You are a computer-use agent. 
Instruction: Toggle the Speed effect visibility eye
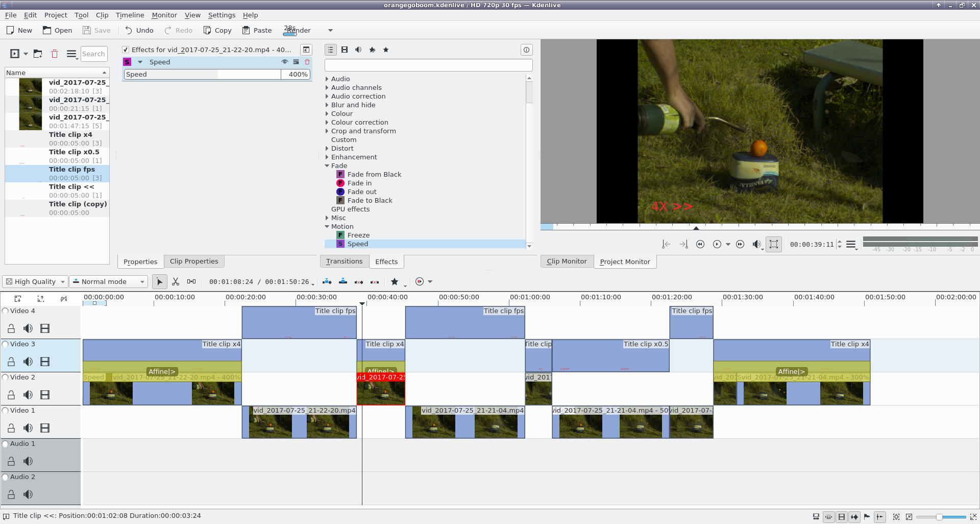(x=285, y=62)
